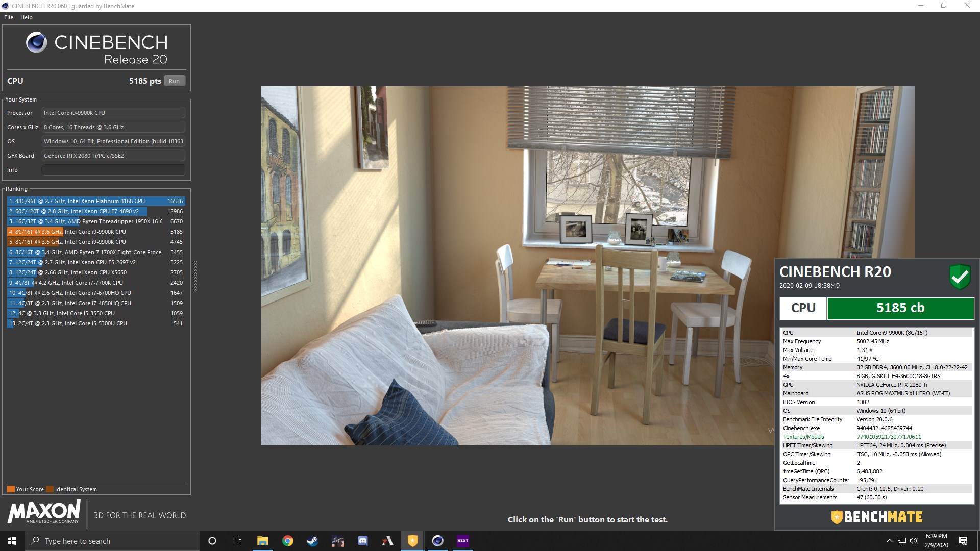
Task: Open File Explorer from the taskbar
Action: point(262,541)
